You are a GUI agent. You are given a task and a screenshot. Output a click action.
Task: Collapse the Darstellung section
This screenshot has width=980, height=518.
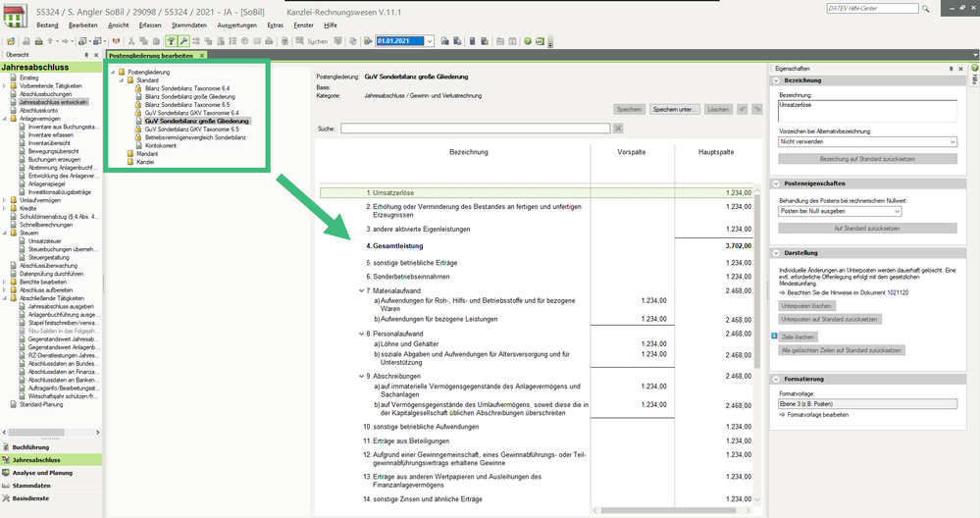point(776,253)
